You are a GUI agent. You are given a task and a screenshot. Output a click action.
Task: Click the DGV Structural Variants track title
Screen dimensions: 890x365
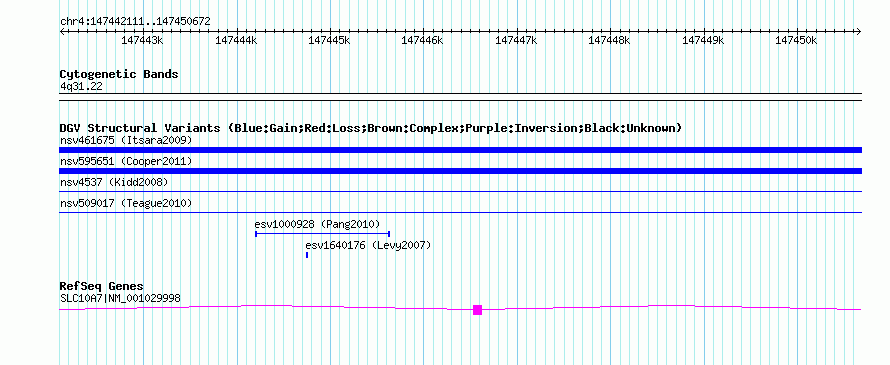point(371,128)
